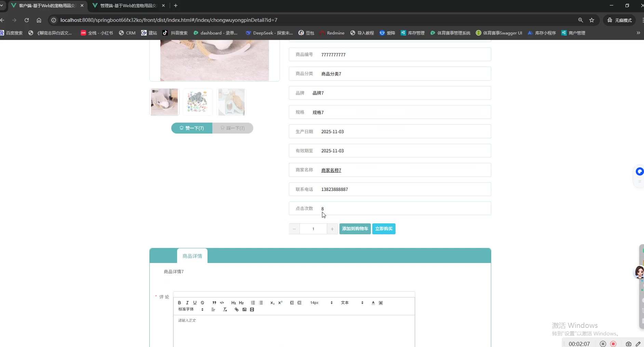The width and height of the screenshot is (644, 347).
Task: Insert bullet list in comment editor
Action: click(261, 303)
